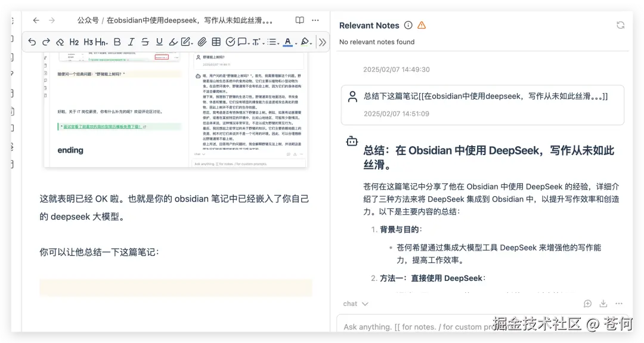Viewport: 644px width, 343px height.
Task: Toggle italic formatting
Action: pyautogui.click(x=131, y=42)
